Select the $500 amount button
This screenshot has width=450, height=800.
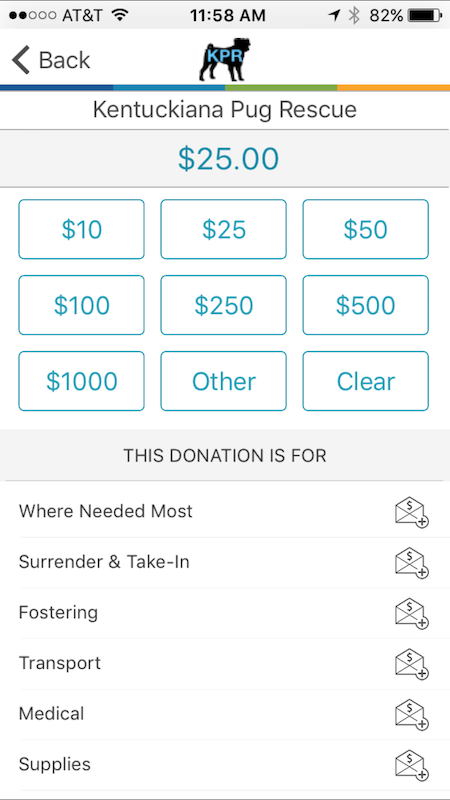point(365,305)
